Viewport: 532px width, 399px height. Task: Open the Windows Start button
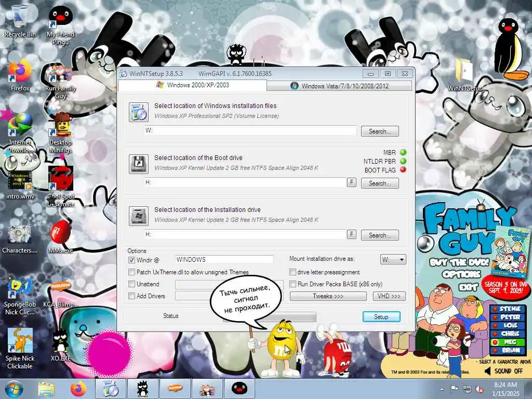[14, 389]
